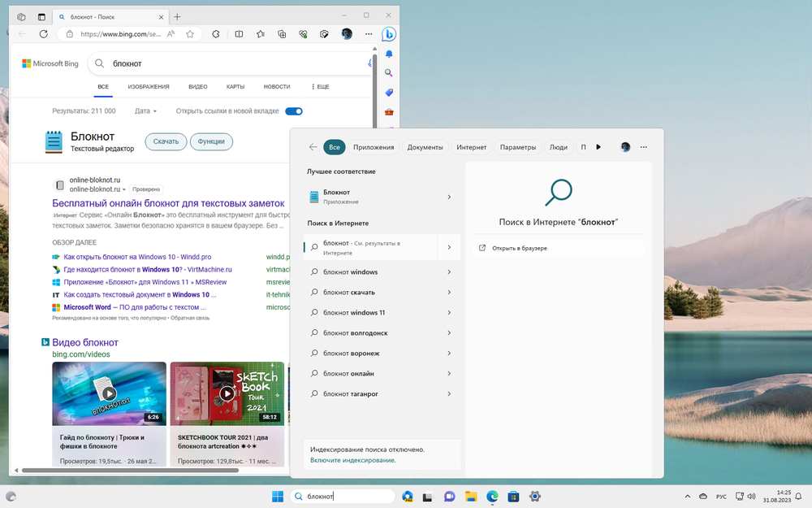The height and width of the screenshot is (508, 812).
Task: Click taskbar search box with блокнот
Action: 343,497
